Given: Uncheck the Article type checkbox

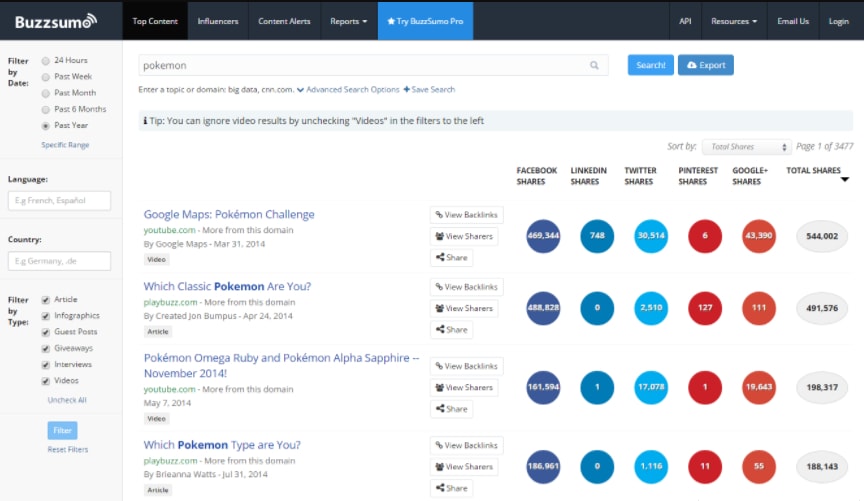Looking at the screenshot, I should coord(46,300).
